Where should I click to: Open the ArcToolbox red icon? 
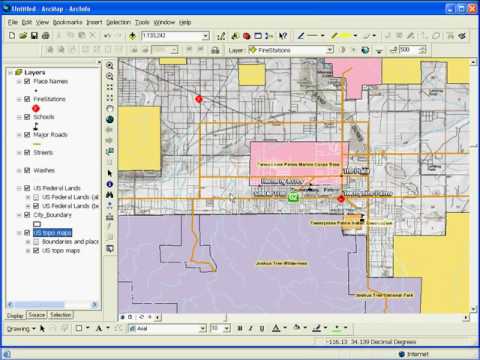coord(247,36)
